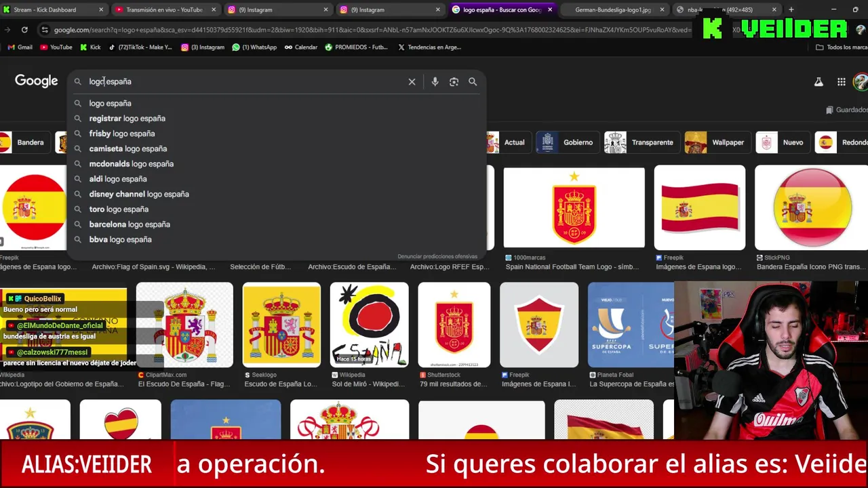Image resolution: width=868 pixels, height=488 pixels.
Task: Open YouTube bookmark
Action: 56,47
